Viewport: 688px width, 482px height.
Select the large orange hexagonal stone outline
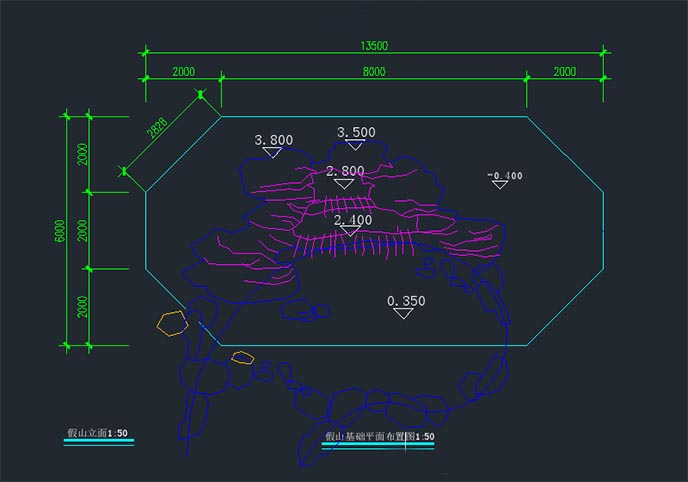172,322
